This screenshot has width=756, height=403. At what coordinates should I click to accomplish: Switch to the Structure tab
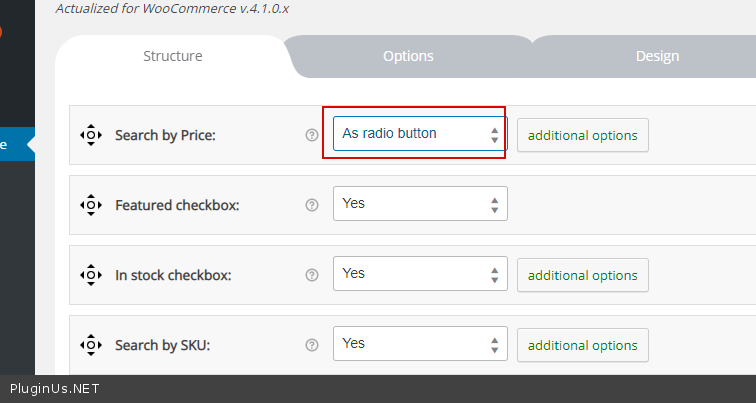[x=171, y=56]
